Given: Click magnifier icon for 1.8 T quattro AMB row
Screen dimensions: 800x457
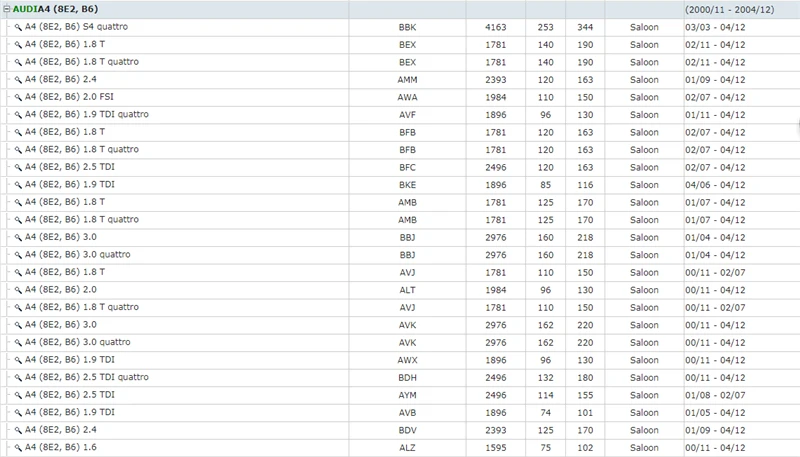Looking at the screenshot, I should [18, 220].
